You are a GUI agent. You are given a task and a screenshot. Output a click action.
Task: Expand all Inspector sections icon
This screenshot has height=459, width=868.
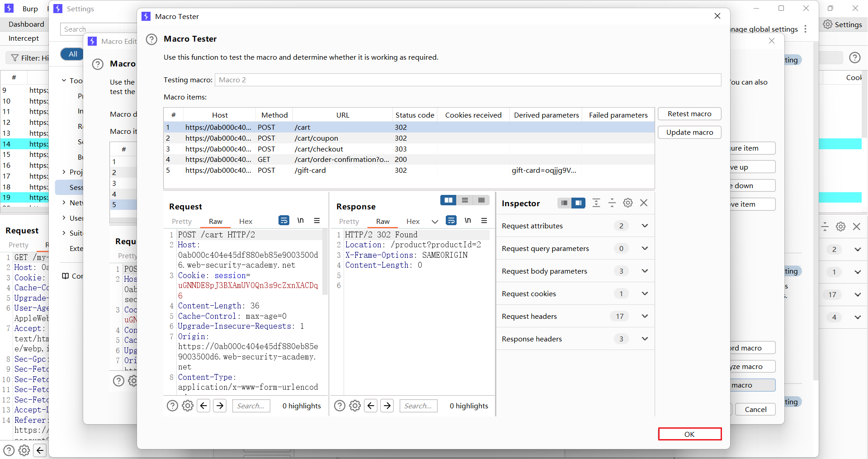pyautogui.click(x=596, y=203)
